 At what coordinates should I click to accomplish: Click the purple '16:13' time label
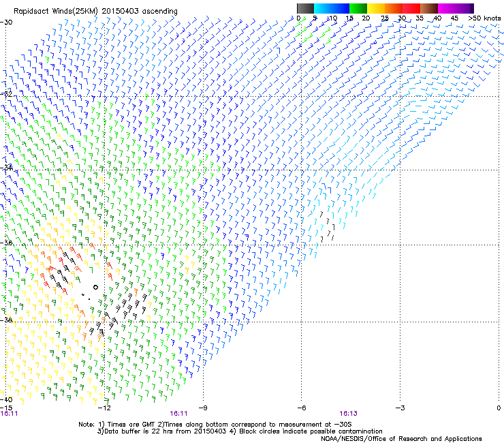point(348,414)
